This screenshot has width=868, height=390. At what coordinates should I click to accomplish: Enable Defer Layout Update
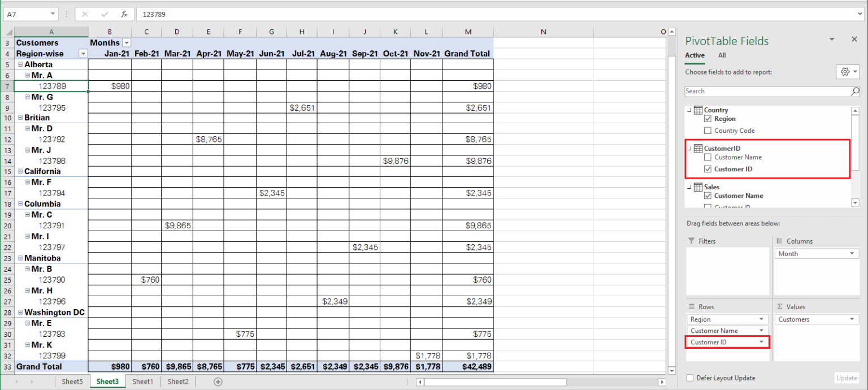(690, 378)
